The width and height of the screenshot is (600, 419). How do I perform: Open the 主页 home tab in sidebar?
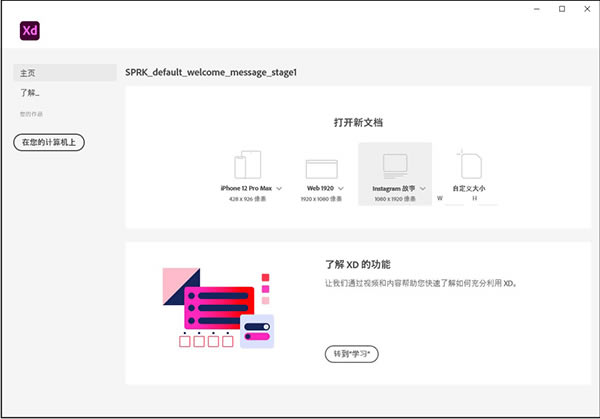[65, 73]
